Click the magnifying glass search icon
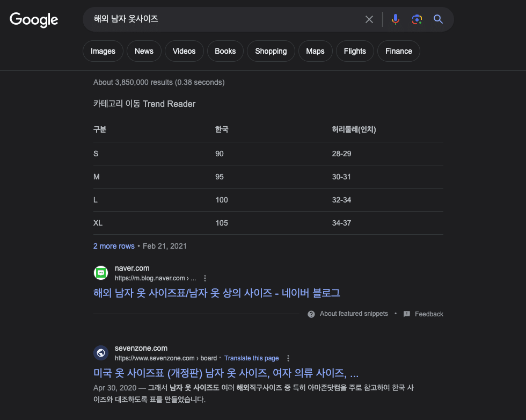526x420 pixels. click(x=438, y=19)
